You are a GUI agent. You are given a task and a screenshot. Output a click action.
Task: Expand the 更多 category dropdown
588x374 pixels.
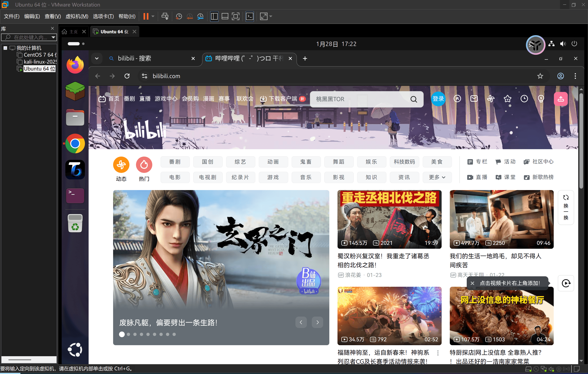tap(437, 177)
